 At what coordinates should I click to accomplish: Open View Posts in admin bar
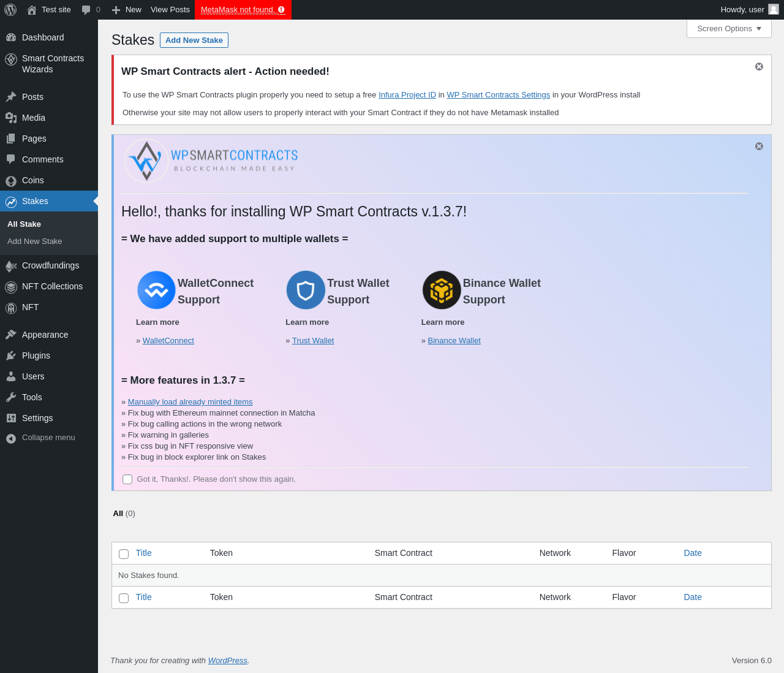[x=170, y=10]
